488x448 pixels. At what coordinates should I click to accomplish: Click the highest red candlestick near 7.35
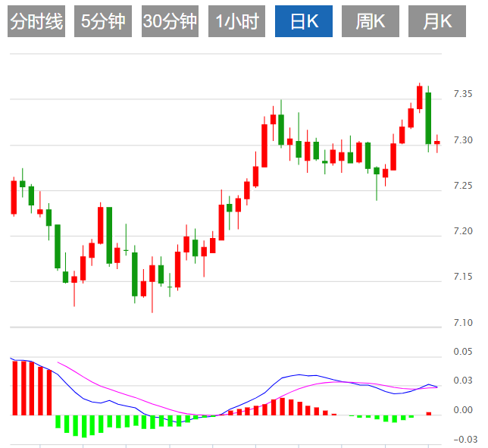pos(420,98)
